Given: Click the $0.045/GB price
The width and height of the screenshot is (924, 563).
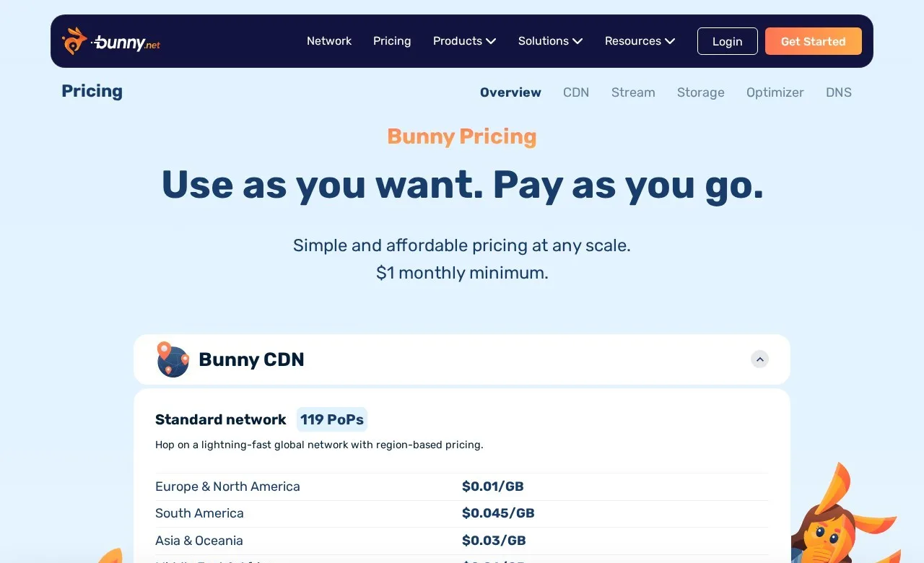Looking at the screenshot, I should coord(498,513).
